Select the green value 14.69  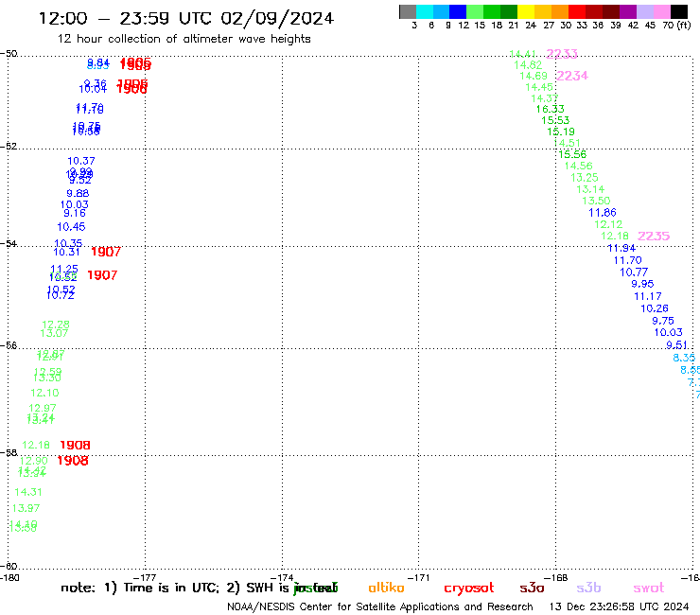[x=534, y=77]
